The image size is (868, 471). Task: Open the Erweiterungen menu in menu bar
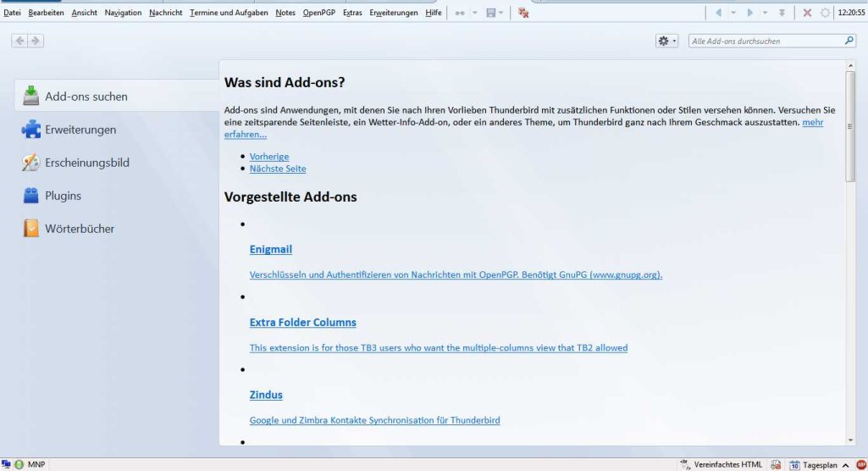click(394, 12)
